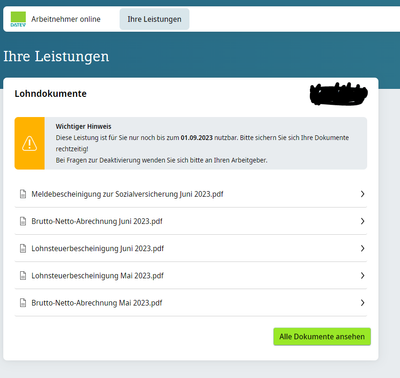Expand chevron of Brutto-Netto-Abrechnung Mai 2023 row
Viewport: 400px width, 378px height.
pos(362,303)
